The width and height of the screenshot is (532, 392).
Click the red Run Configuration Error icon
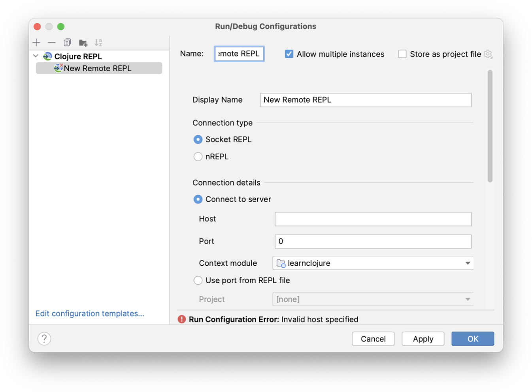[182, 319]
